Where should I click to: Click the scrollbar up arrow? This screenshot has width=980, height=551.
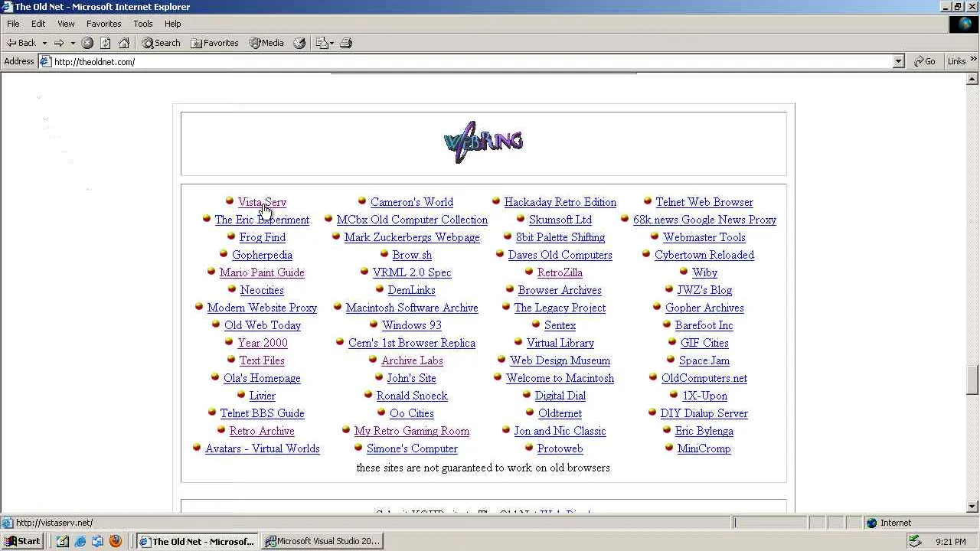click(x=972, y=79)
